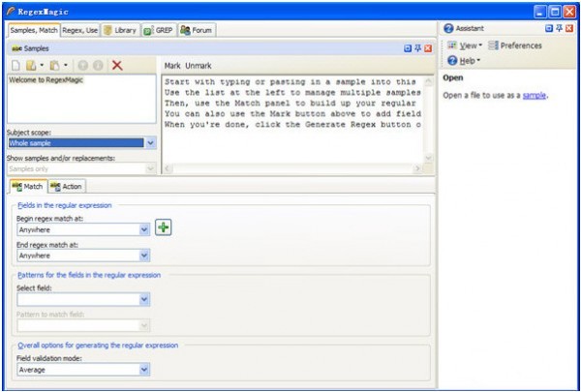
Task: Open the Preferences in Assistant panel
Action: coord(515,45)
